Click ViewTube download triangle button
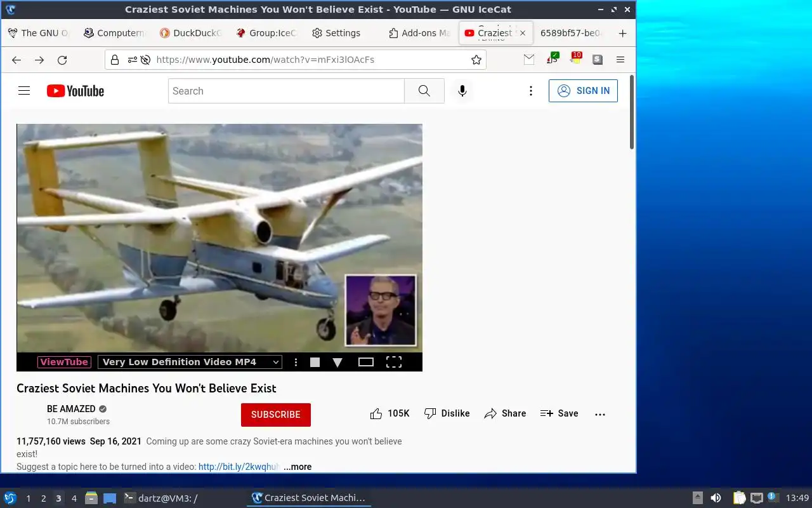 tap(337, 363)
